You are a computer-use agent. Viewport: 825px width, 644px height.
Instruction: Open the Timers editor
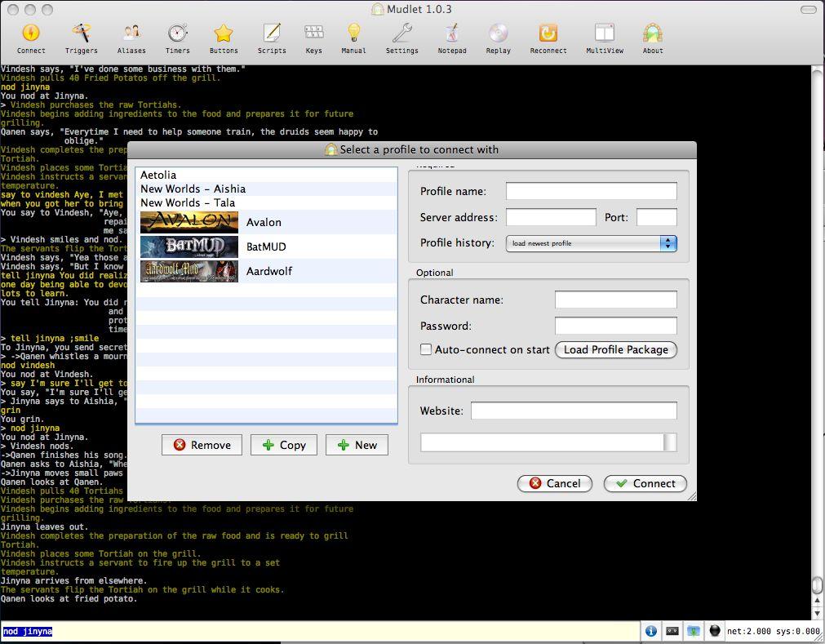click(178, 33)
